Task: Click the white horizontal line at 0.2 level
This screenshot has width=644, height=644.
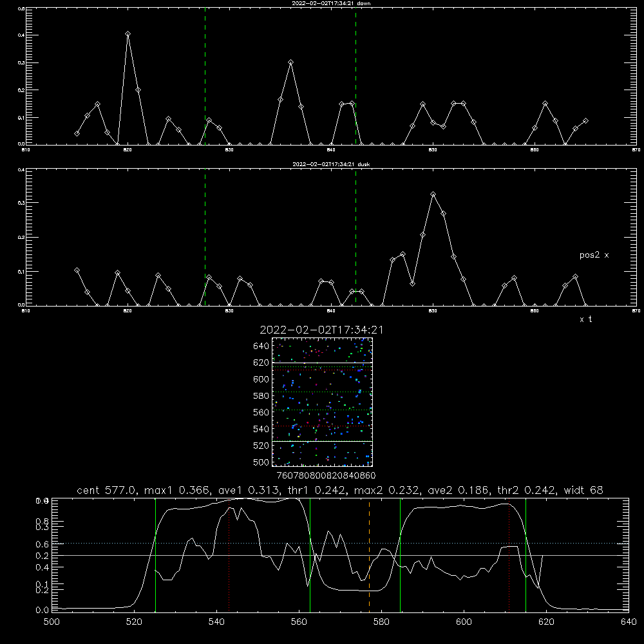Action: (340, 555)
